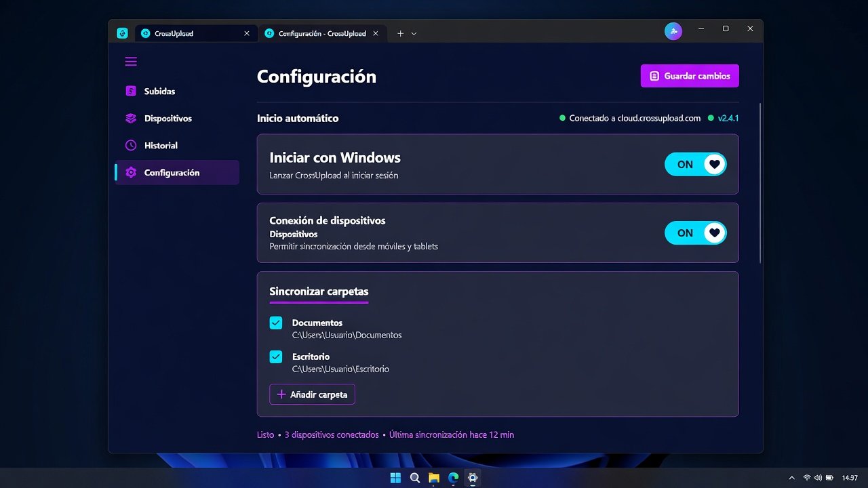Click the Configuración gear icon in sidebar
This screenshot has height=488, width=868.
[131, 172]
